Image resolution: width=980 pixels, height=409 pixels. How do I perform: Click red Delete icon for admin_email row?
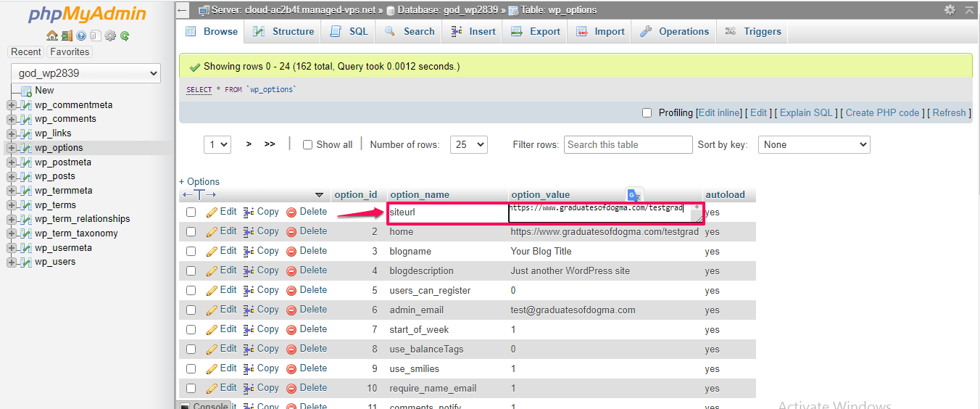tap(291, 310)
